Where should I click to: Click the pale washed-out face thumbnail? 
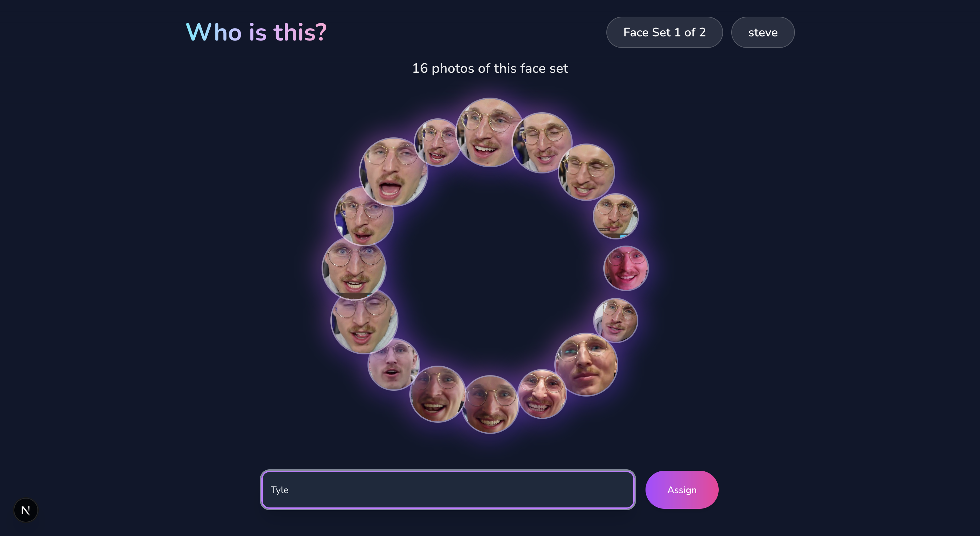coord(393,365)
